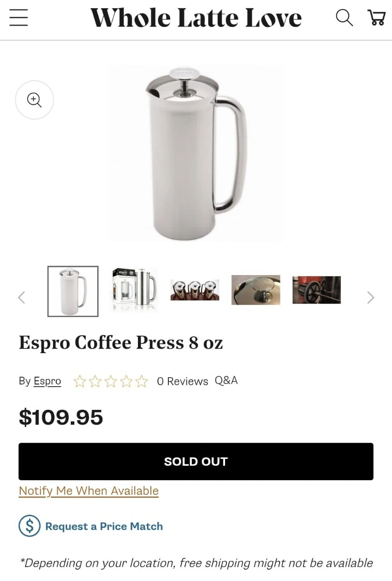Select the three presses thumbnail

(x=195, y=290)
